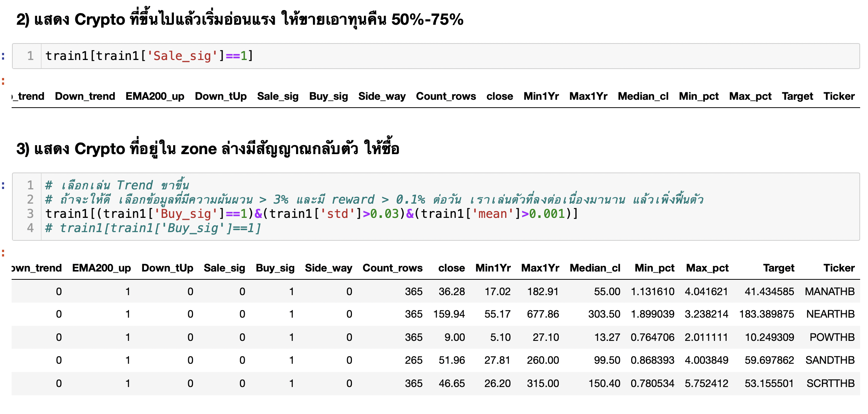Click the MANATHB ticker cell
The width and height of the screenshot is (868, 414).
click(x=829, y=291)
